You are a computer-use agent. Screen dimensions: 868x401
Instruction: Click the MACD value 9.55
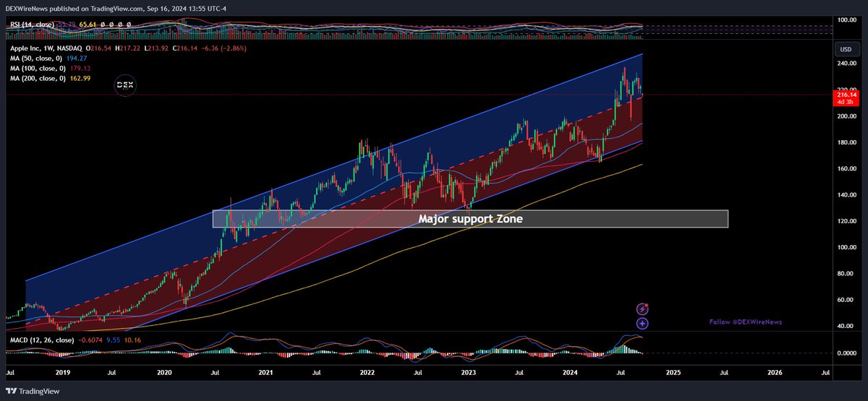113,339
